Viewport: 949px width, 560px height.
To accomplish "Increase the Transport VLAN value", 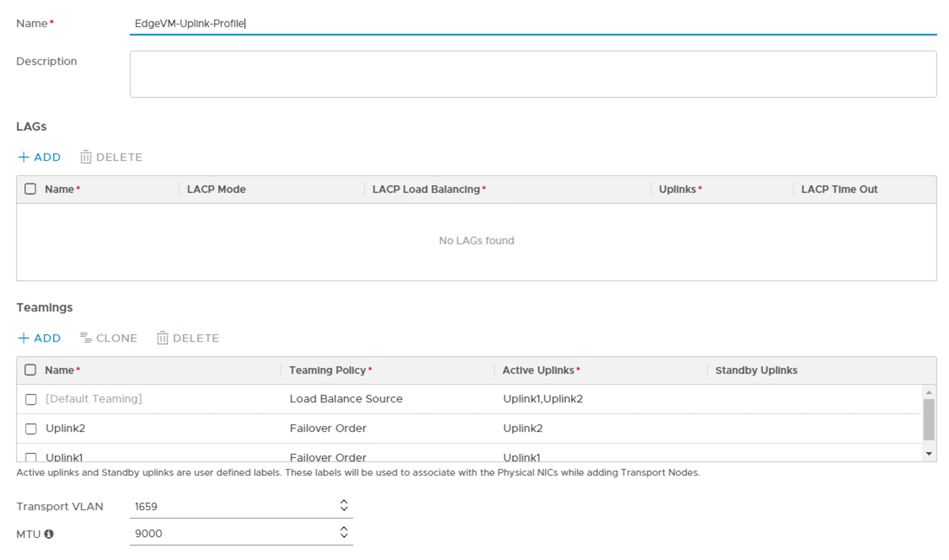I will (x=344, y=501).
